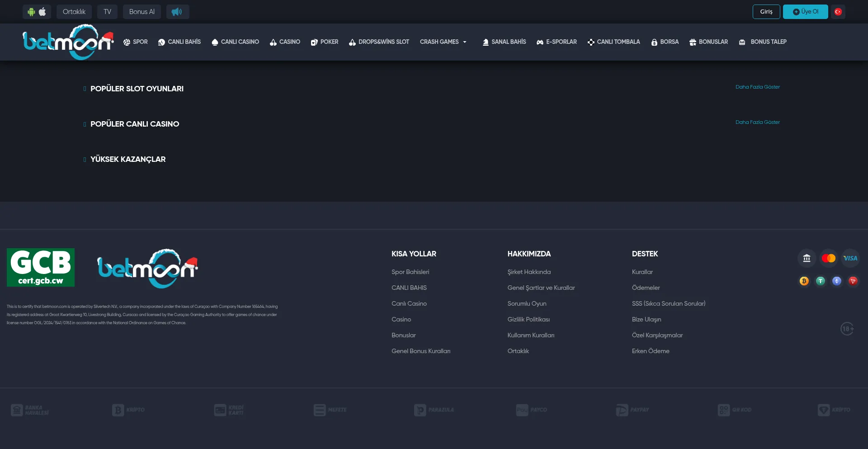868x449 pixels.
Task: Open the Android and Apple app download
Action: click(x=37, y=12)
